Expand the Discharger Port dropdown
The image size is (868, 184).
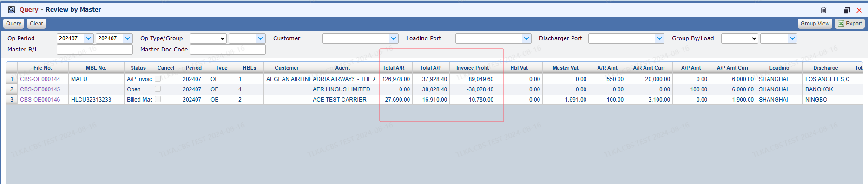pyautogui.click(x=659, y=38)
